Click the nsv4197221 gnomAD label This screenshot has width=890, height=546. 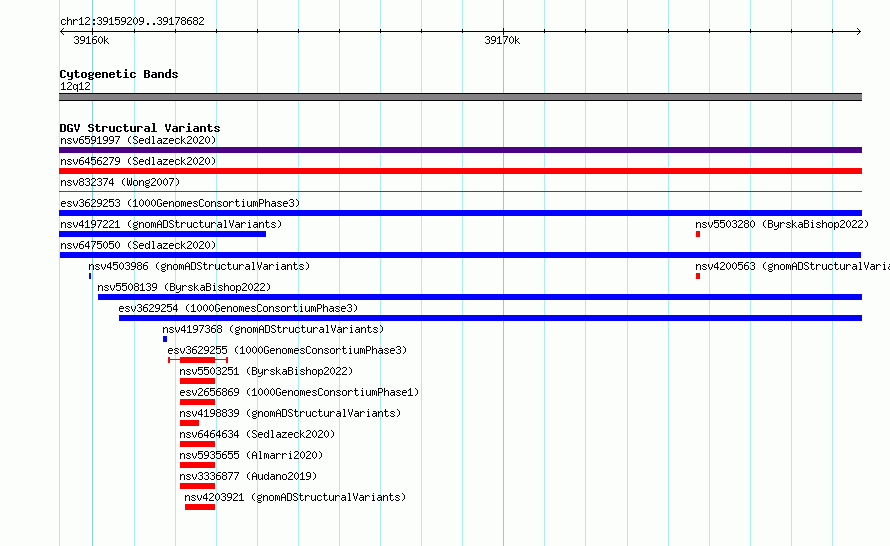click(171, 224)
